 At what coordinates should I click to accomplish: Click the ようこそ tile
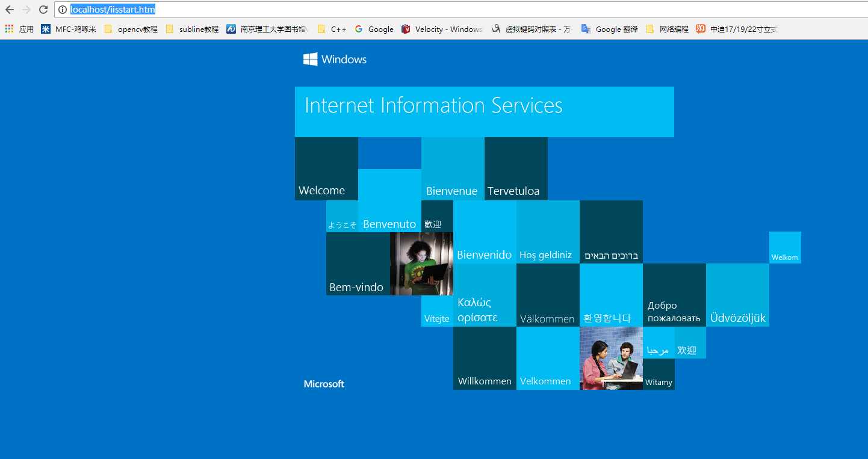342,216
